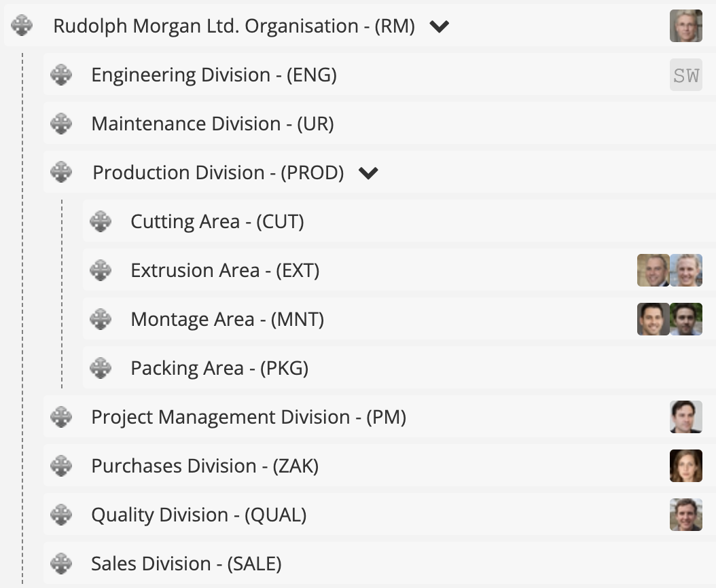Open Extrusion Area - (EXT) item
The height and width of the screenshot is (588, 716).
click(225, 270)
